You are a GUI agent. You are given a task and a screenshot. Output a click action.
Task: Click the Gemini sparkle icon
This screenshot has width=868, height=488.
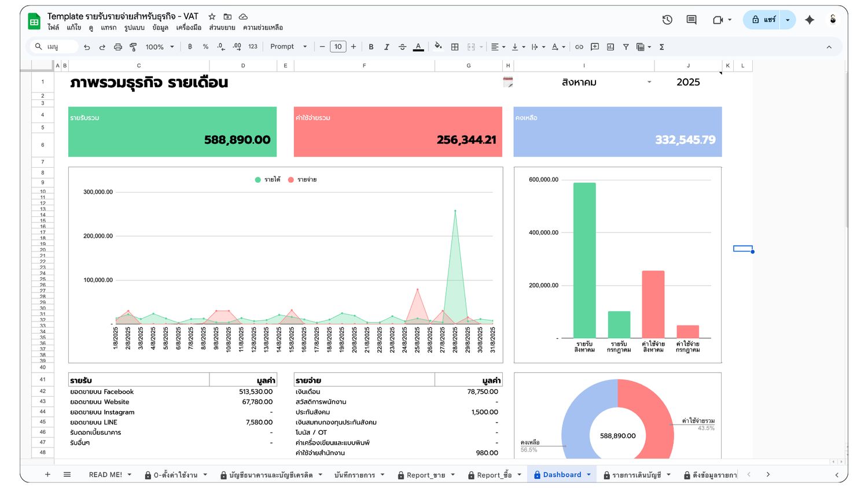tap(809, 20)
